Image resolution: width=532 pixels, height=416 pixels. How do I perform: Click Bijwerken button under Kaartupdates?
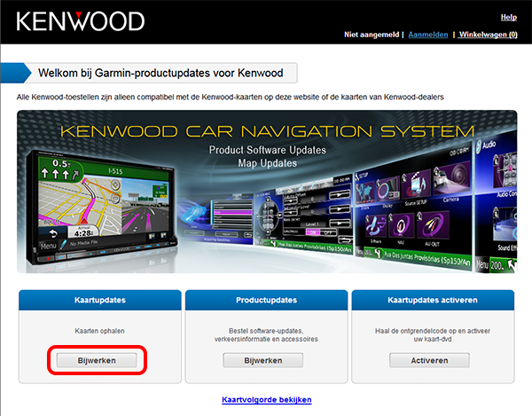coord(97,360)
